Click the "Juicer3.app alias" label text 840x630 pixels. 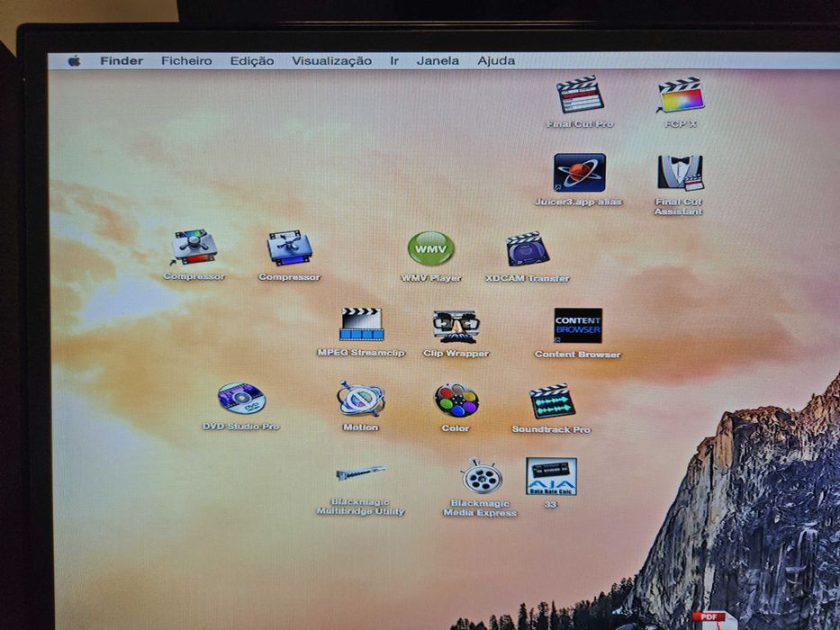point(579,202)
